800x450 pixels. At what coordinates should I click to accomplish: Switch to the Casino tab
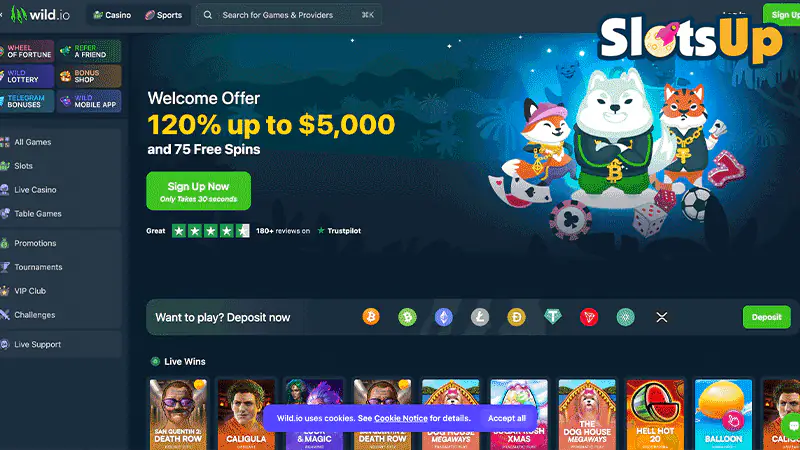click(112, 15)
